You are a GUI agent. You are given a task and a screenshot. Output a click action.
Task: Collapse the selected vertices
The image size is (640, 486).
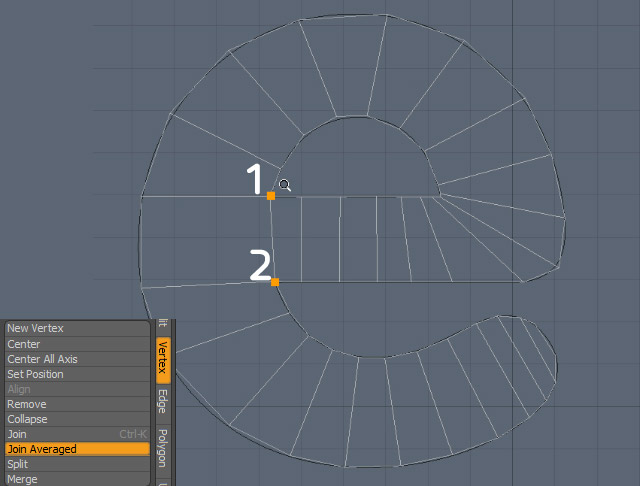coord(78,419)
